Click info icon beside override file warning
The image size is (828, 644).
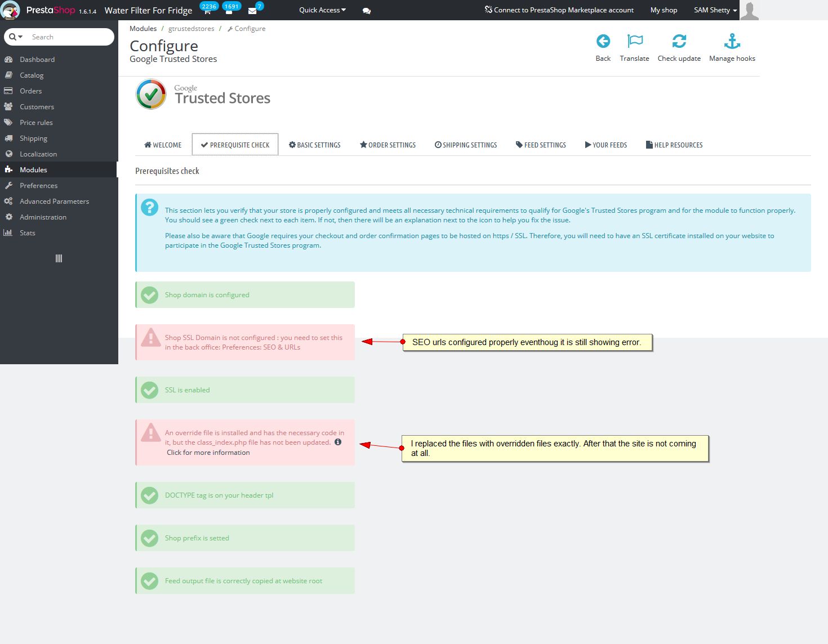[x=338, y=442]
